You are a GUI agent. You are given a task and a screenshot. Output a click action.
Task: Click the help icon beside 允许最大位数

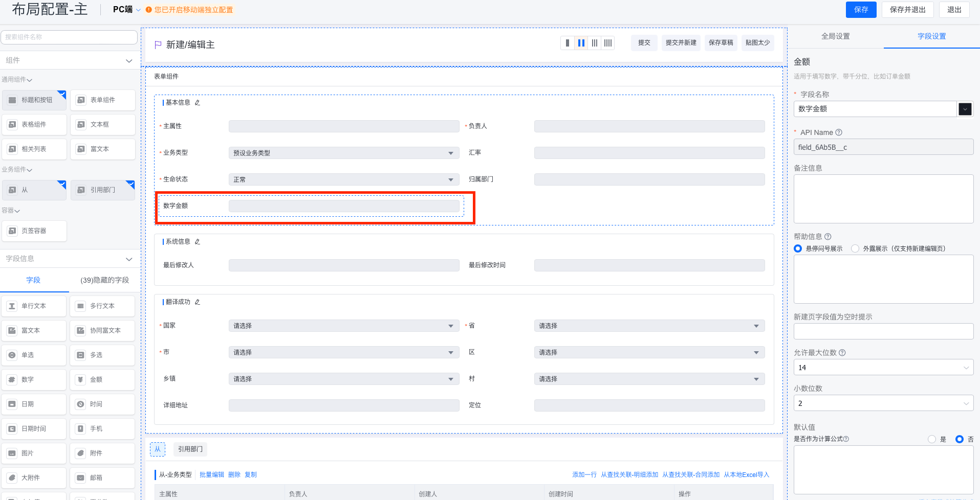click(x=842, y=353)
